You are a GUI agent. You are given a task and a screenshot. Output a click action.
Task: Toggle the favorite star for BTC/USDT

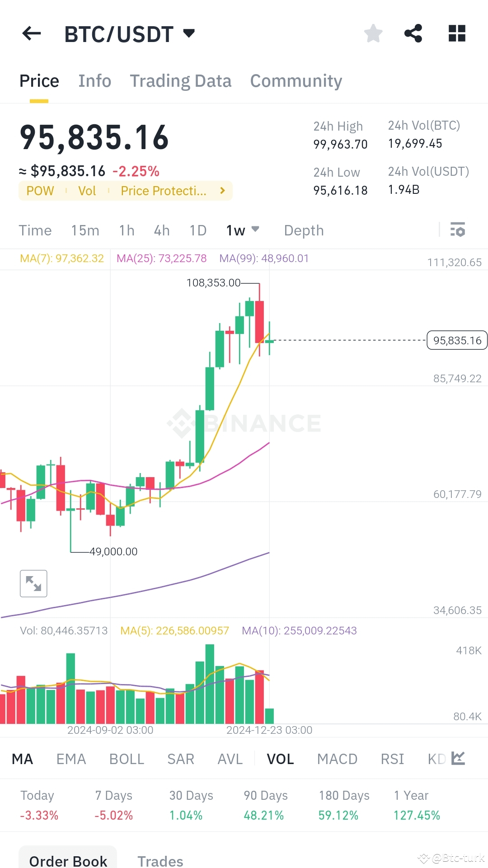[373, 33]
